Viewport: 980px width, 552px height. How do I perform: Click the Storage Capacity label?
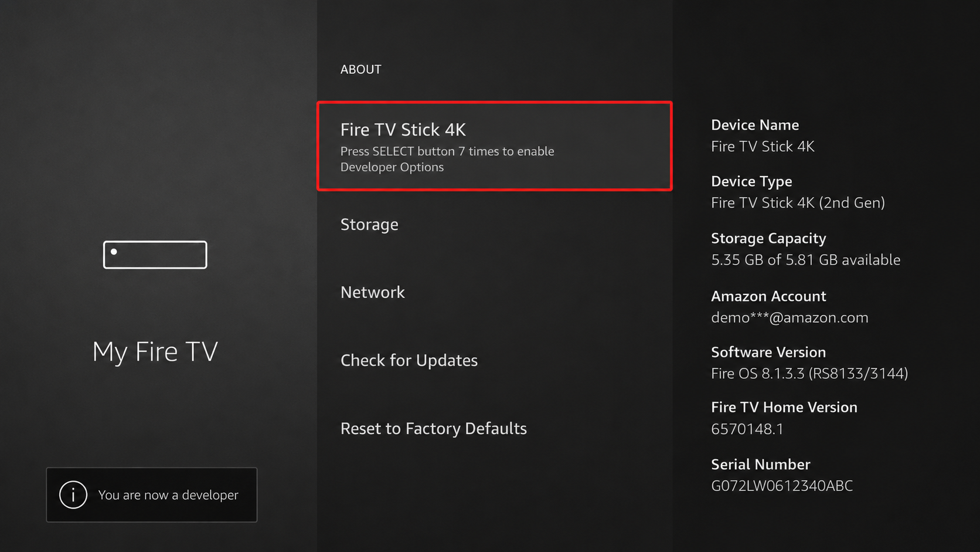click(768, 238)
